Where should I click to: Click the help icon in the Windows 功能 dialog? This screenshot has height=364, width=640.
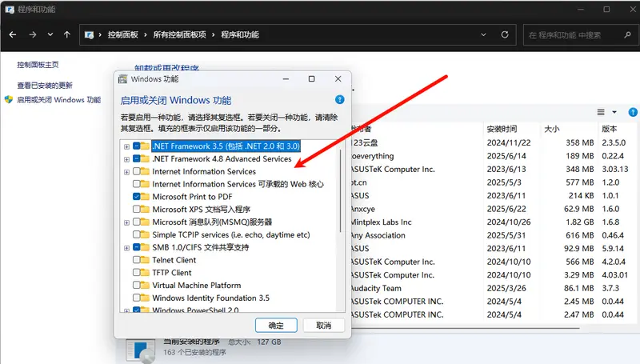[339, 99]
